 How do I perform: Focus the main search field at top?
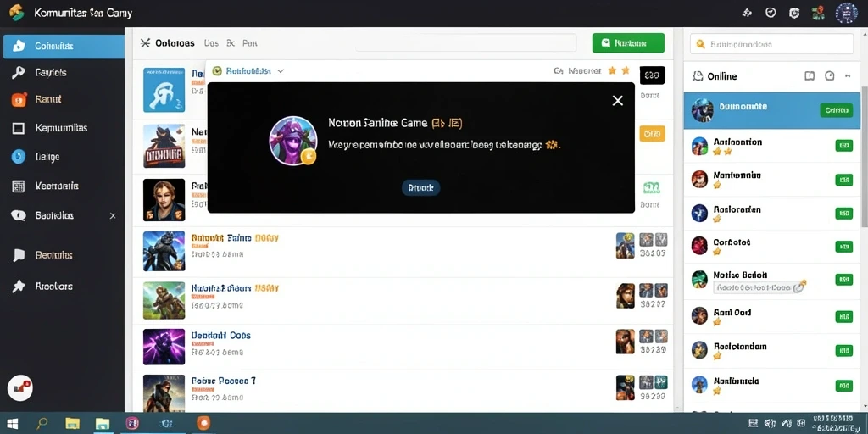(466, 42)
